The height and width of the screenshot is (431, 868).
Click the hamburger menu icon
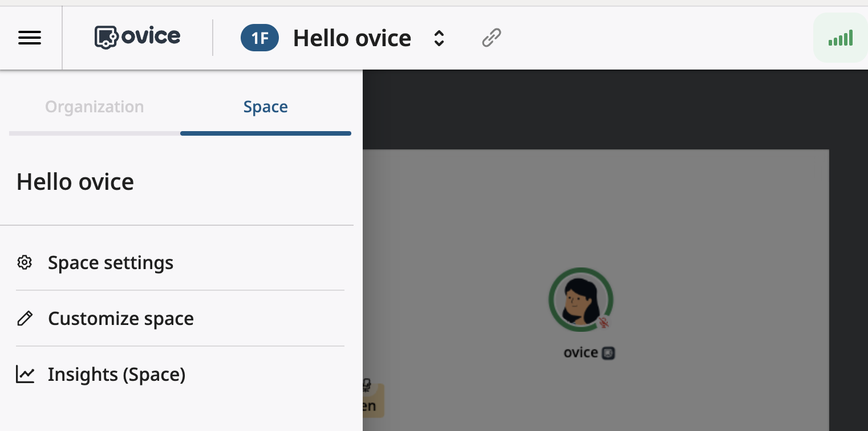tap(30, 38)
